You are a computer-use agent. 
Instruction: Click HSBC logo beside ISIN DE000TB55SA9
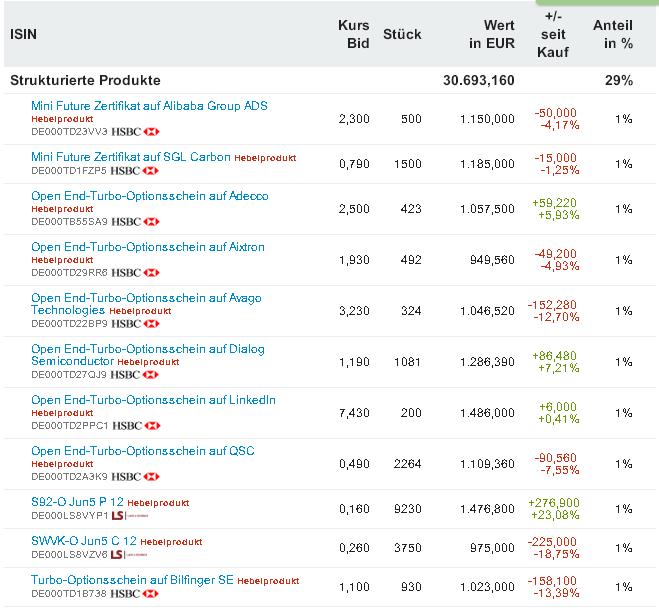click(135, 222)
